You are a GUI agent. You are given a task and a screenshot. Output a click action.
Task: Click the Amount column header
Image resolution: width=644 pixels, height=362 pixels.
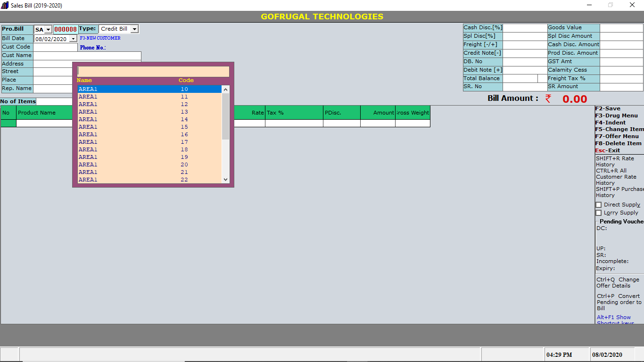(x=378, y=113)
